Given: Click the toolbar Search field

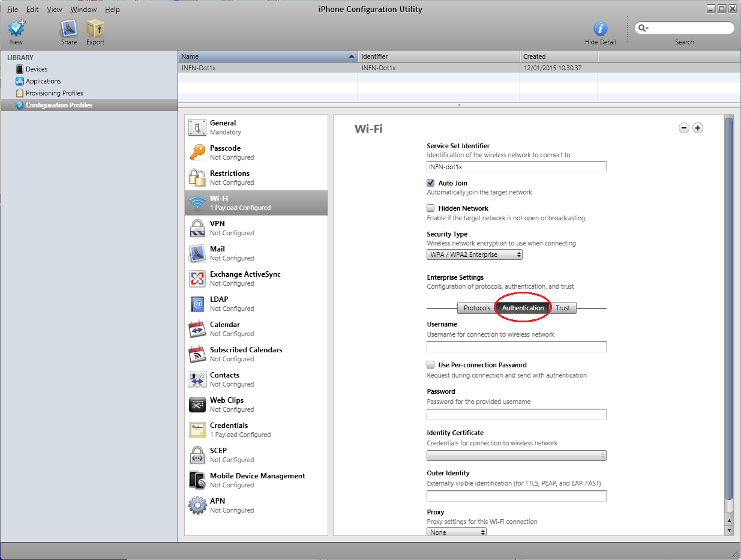Looking at the screenshot, I should pyautogui.click(x=685, y=28).
